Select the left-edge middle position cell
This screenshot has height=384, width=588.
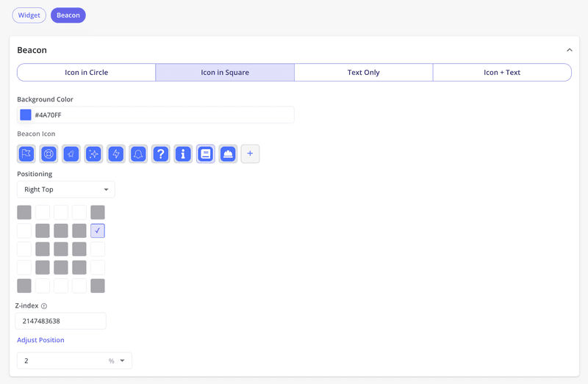click(x=24, y=249)
